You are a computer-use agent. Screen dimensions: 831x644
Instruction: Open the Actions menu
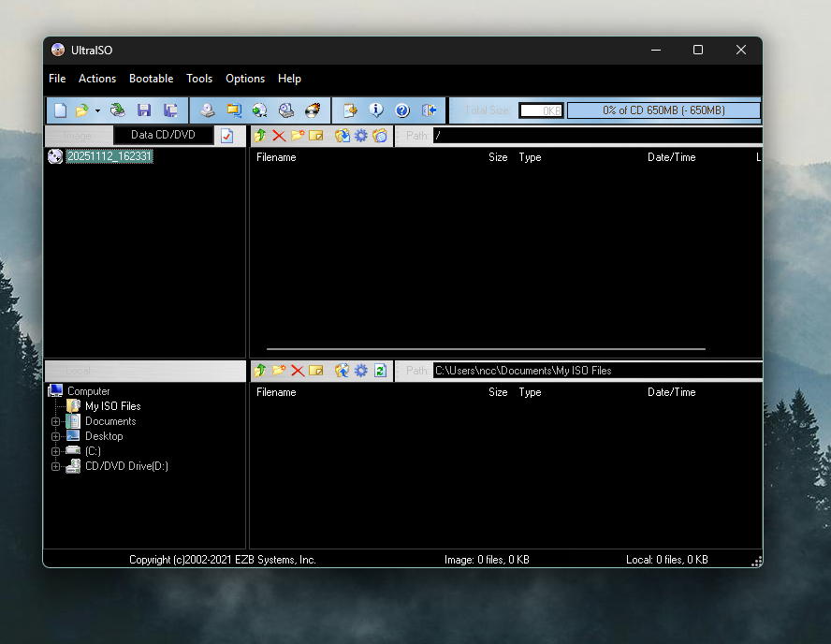click(97, 79)
